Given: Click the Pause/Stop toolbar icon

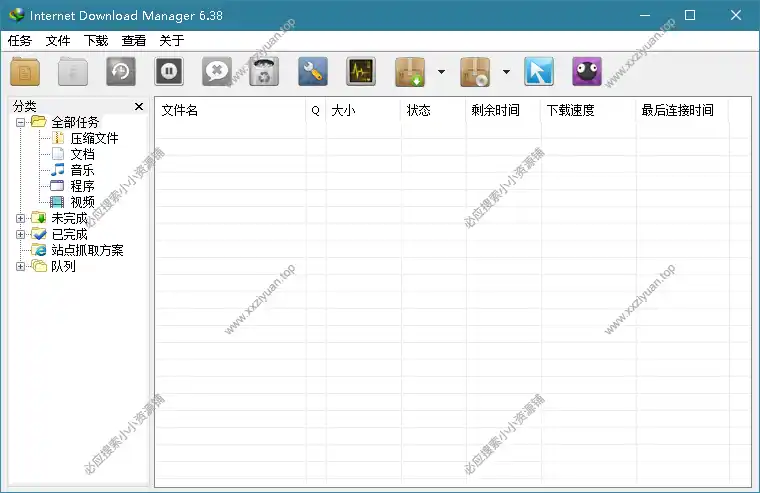Looking at the screenshot, I should [x=169, y=72].
